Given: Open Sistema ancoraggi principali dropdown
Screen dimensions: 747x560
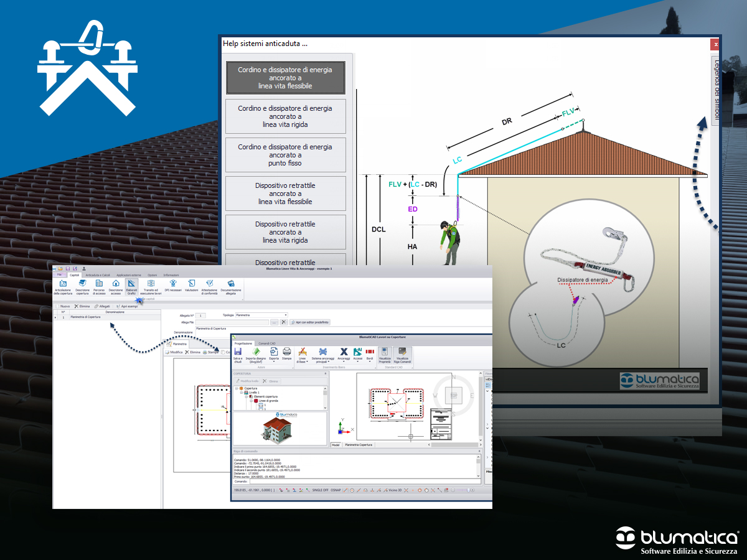Looking at the screenshot, I should 323,355.
